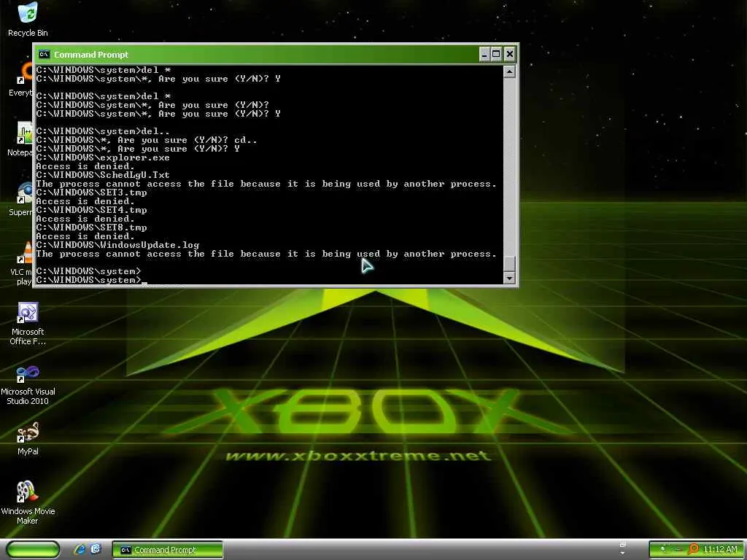Click the line C:\WINDOWS\explorer.exe
The width and height of the screenshot is (747, 560).
pyautogui.click(x=102, y=157)
